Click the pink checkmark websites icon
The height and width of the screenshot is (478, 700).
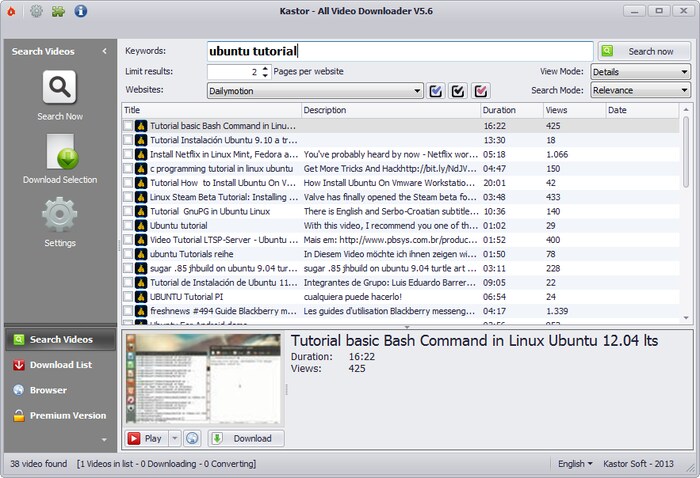pyautogui.click(x=480, y=91)
